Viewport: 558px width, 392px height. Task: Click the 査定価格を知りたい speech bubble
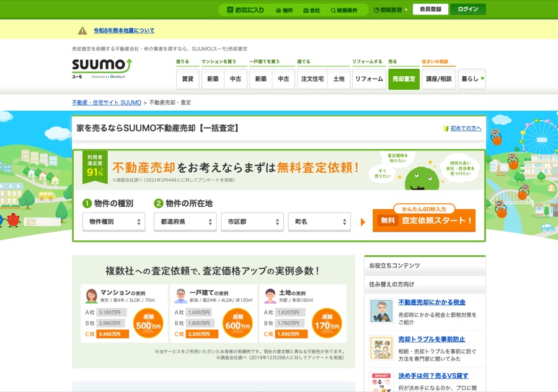[398, 159]
